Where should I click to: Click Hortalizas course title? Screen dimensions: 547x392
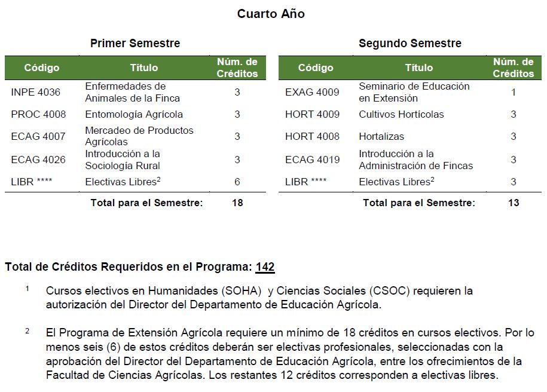tap(381, 136)
